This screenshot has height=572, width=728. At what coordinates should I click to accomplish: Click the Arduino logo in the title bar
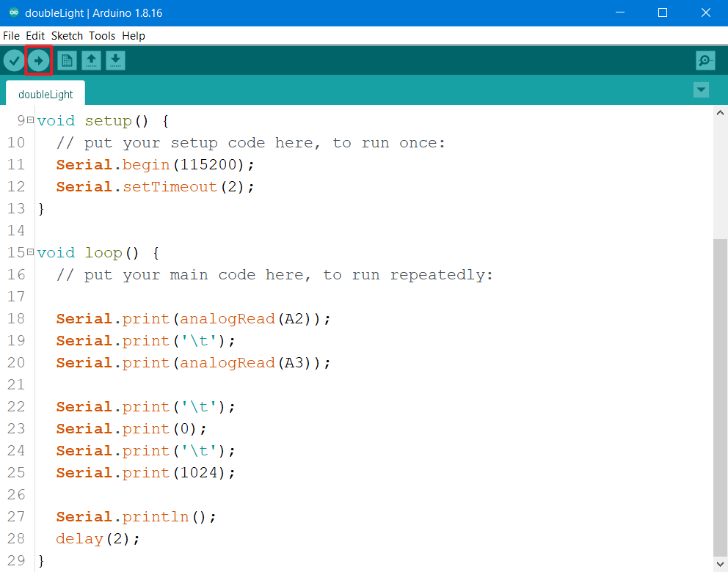point(13,12)
